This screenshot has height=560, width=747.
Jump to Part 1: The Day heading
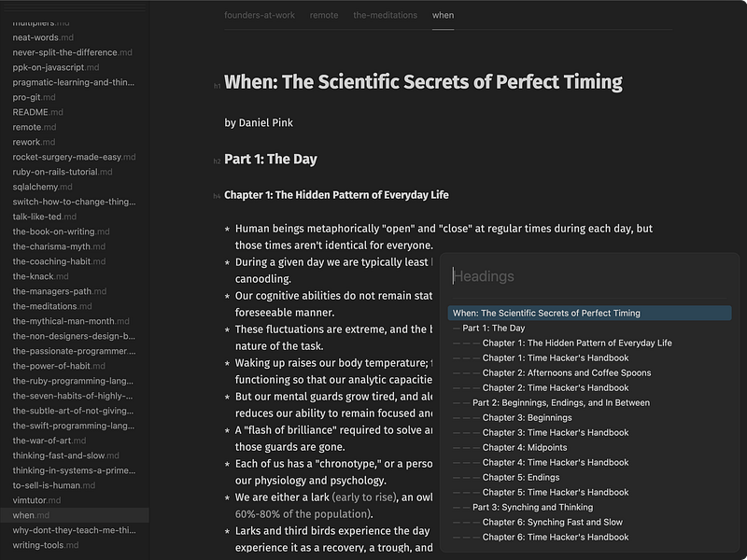pos(494,329)
